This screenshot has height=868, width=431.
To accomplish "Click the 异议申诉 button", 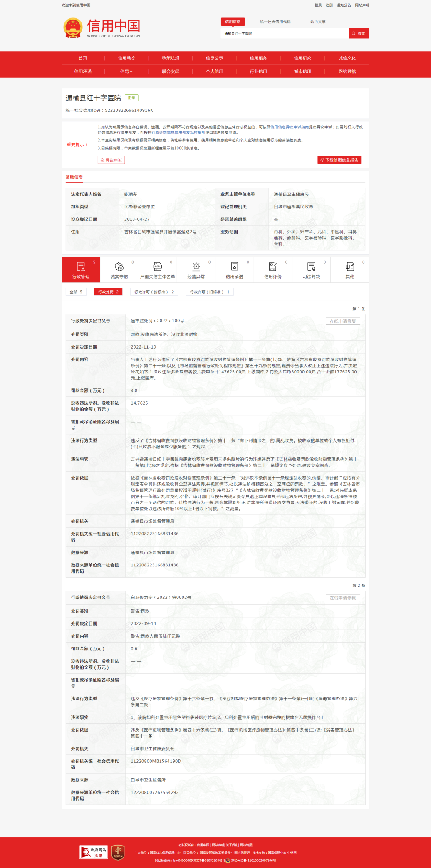I will pos(111,160).
